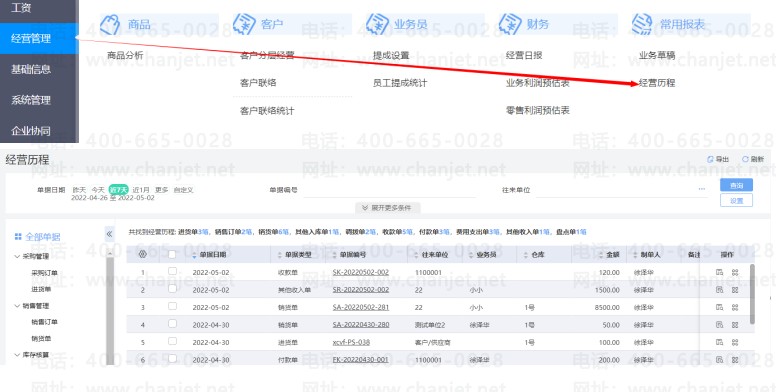Open the 往来单位 lookup ellipsis icon
This screenshot has height=392, width=776.
pyautogui.click(x=702, y=189)
